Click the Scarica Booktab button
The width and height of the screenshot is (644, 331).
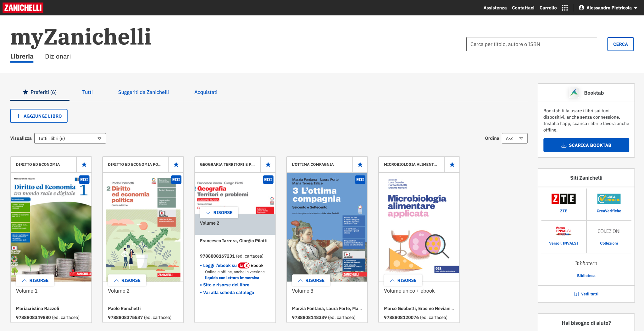[586, 145]
